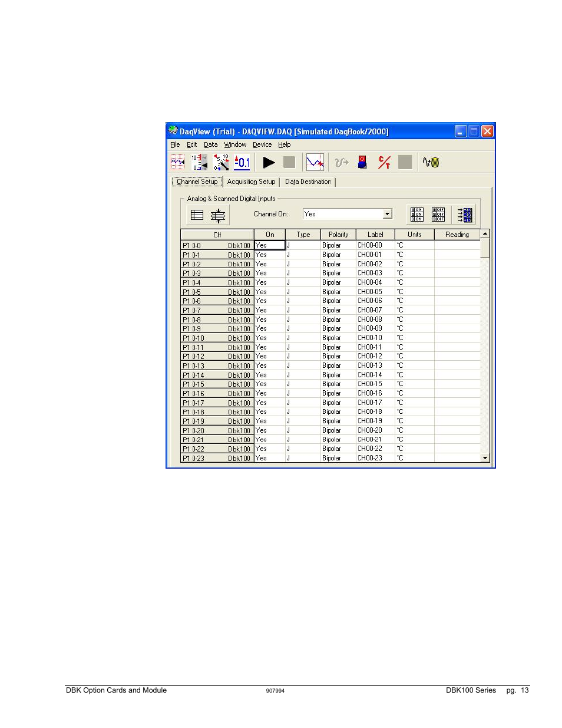The height and width of the screenshot is (728, 562).
Task: Open the Edit menu
Action: click(191, 144)
